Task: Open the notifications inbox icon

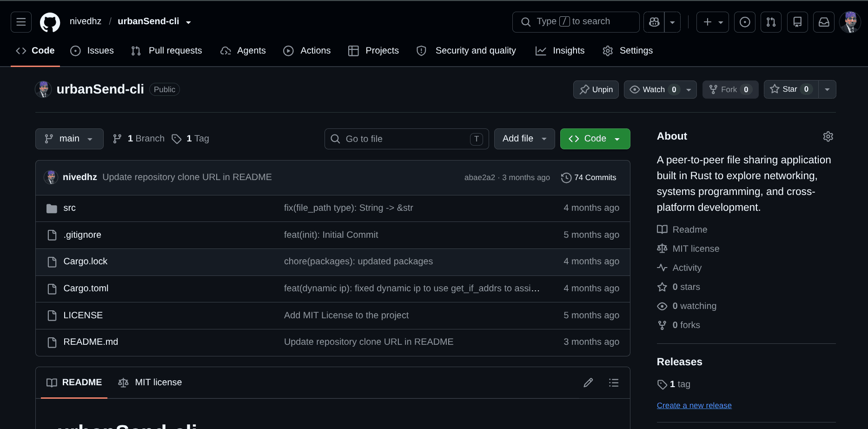Action: (824, 22)
